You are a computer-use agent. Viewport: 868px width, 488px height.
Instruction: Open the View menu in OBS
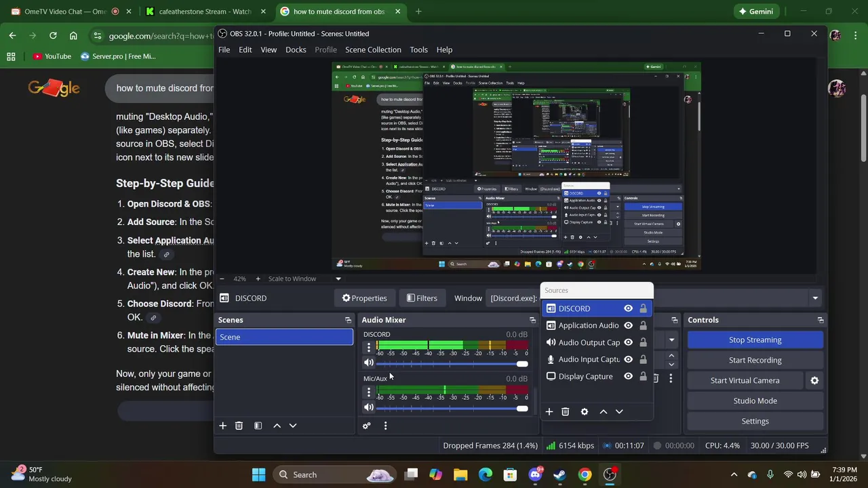tap(269, 49)
